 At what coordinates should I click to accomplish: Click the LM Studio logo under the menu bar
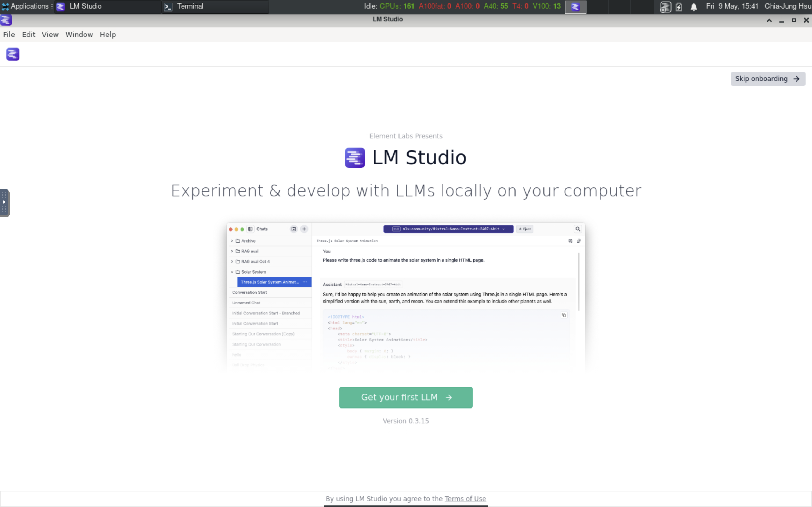click(12, 54)
